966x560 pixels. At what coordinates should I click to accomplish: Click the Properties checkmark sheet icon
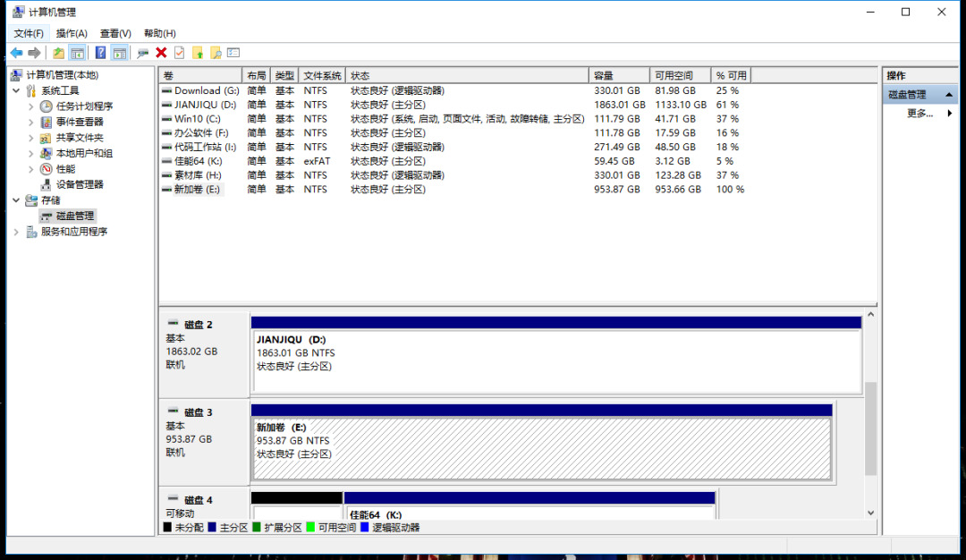(180, 53)
